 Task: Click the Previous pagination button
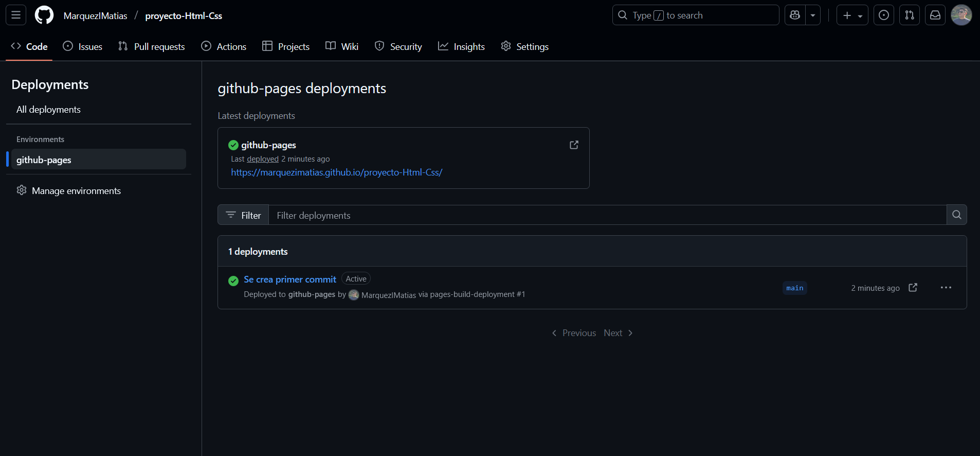(574, 333)
